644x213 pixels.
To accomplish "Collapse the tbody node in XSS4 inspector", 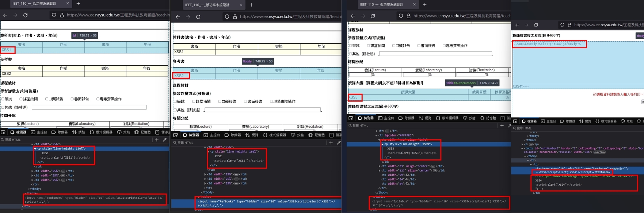I will tap(525, 156).
